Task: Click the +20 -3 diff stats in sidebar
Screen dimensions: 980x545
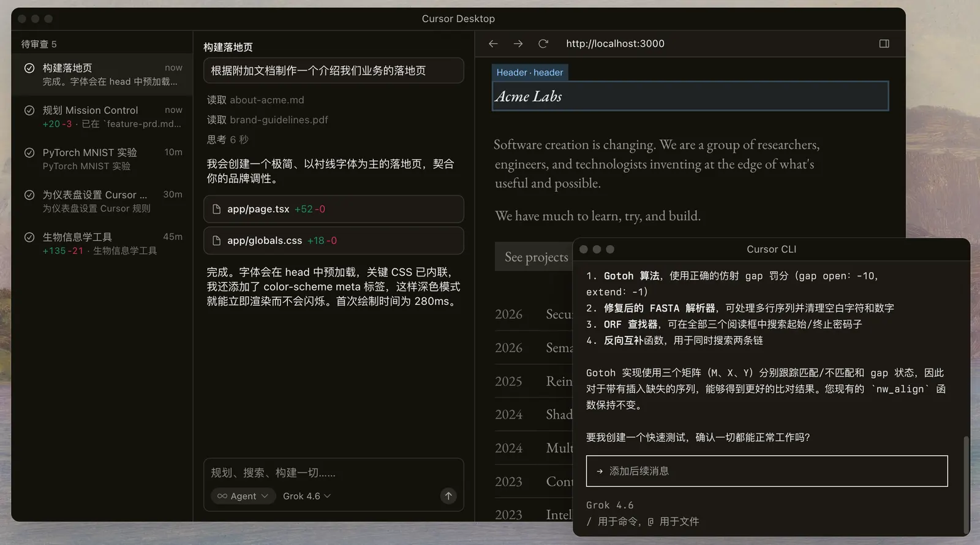Action: [x=57, y=124]
